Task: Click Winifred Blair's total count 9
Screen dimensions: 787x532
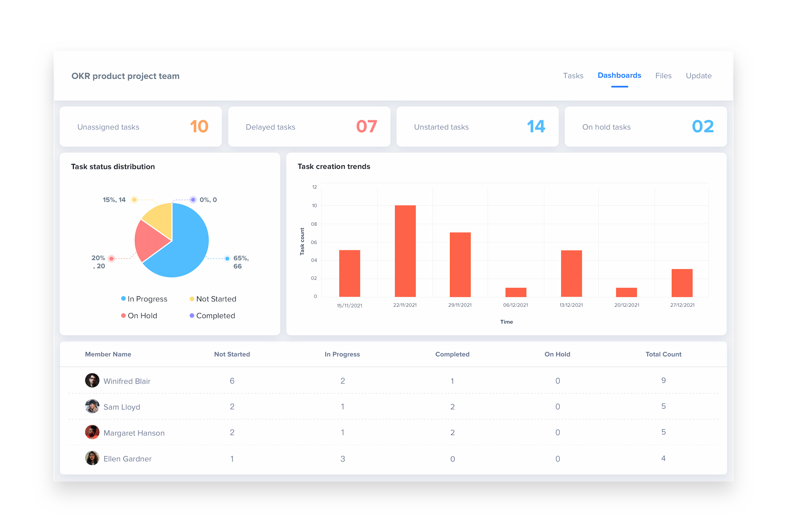Action: coord(664,380)
